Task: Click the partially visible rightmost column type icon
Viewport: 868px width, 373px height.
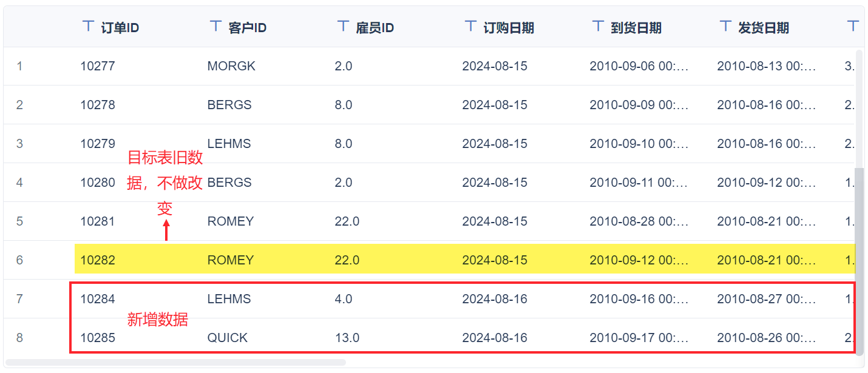Action: pos(853,26)
